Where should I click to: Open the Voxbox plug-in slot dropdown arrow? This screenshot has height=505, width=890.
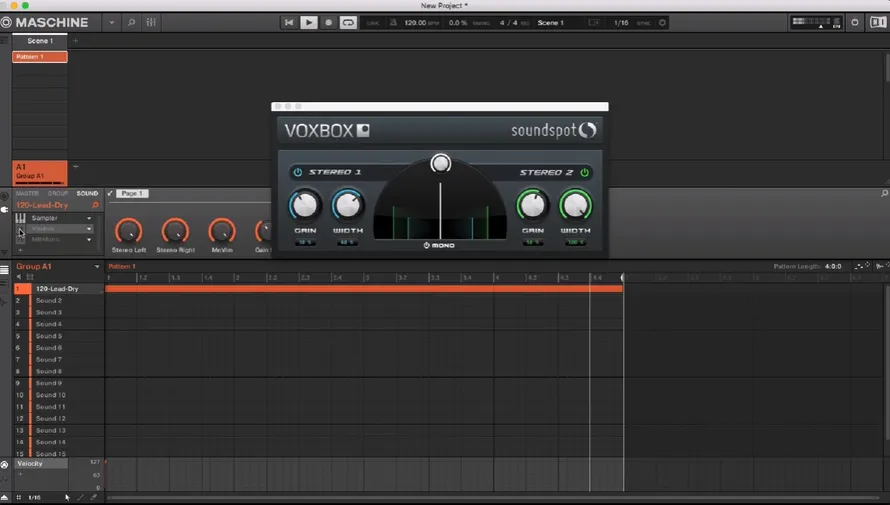[x=89, y=229]
